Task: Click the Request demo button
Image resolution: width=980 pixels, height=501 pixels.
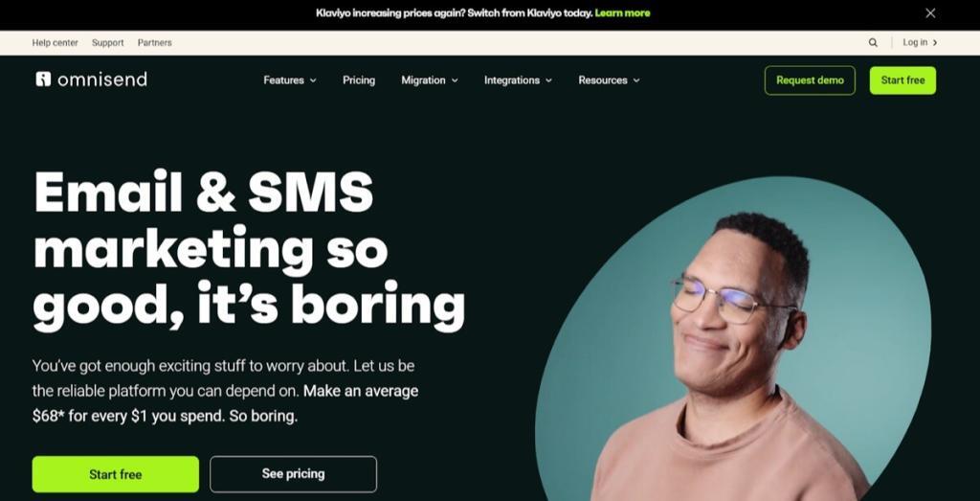Action: click(x=810, y=80)
